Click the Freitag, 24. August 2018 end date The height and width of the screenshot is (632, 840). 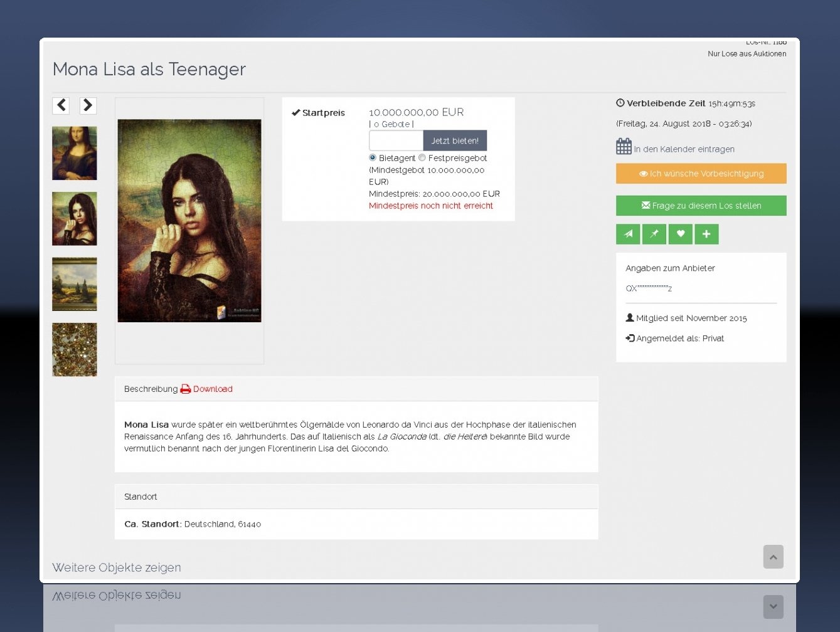pyautogui.click(x=684, y=124)
